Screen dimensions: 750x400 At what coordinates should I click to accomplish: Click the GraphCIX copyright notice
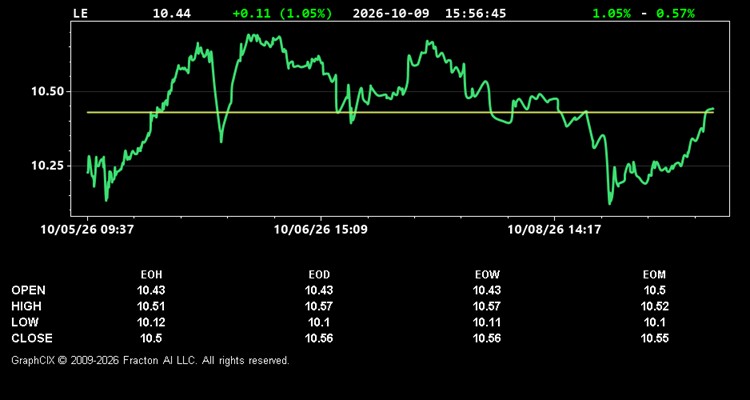[150, 360]
